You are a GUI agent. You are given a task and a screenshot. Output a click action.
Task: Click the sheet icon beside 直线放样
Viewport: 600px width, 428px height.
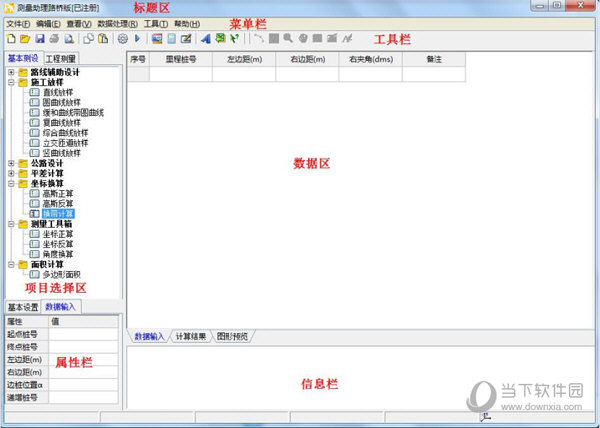[34, 92]
